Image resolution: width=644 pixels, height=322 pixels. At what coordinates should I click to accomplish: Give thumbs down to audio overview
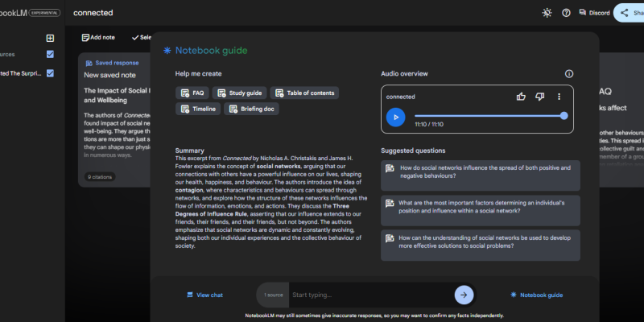click(539, 97)
